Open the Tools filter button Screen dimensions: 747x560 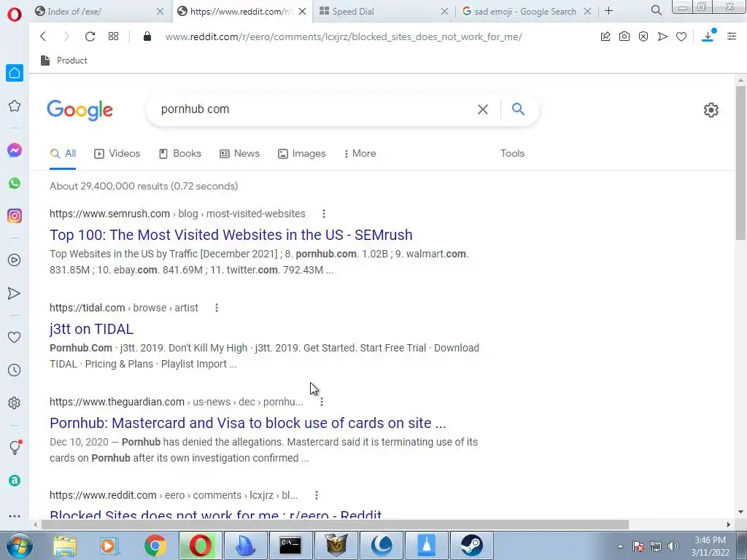point(512,153)
